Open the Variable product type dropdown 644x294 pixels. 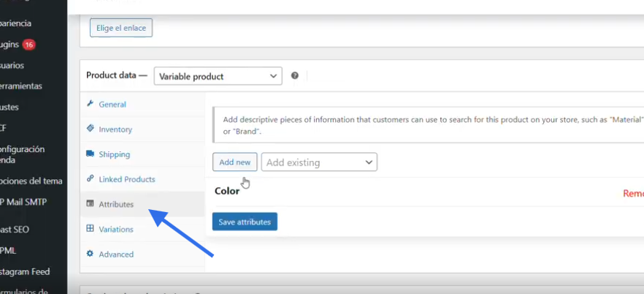coord(218,76)
